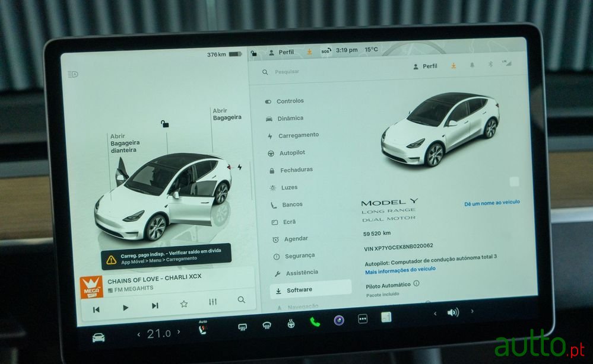Click the 'Dê um nome ao veículo' link

pyautogui.click(x=493, y=202)
